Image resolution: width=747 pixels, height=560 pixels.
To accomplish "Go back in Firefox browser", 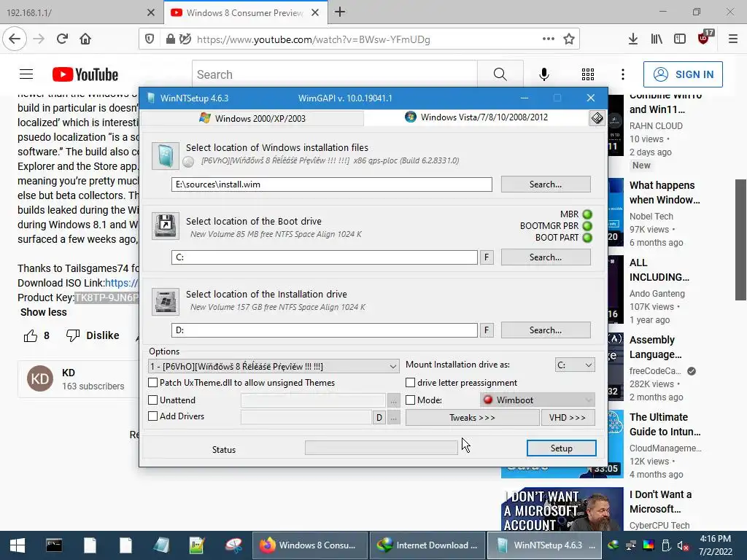I will click(x=15, y=39).
